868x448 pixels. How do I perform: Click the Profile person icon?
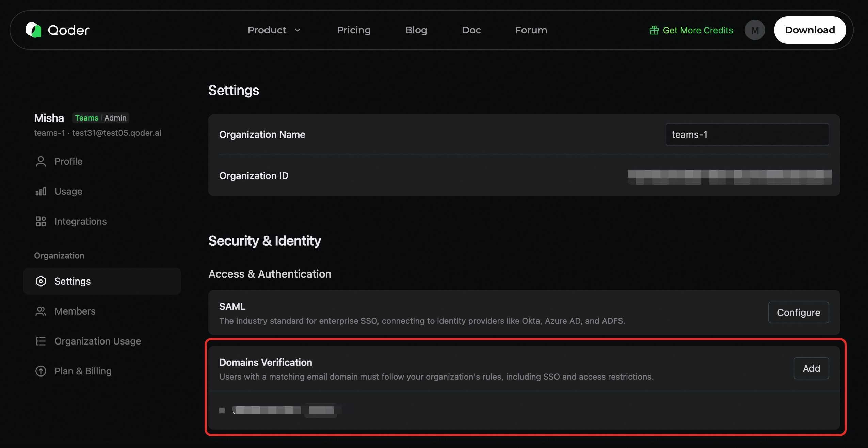[x=41, y=161]
